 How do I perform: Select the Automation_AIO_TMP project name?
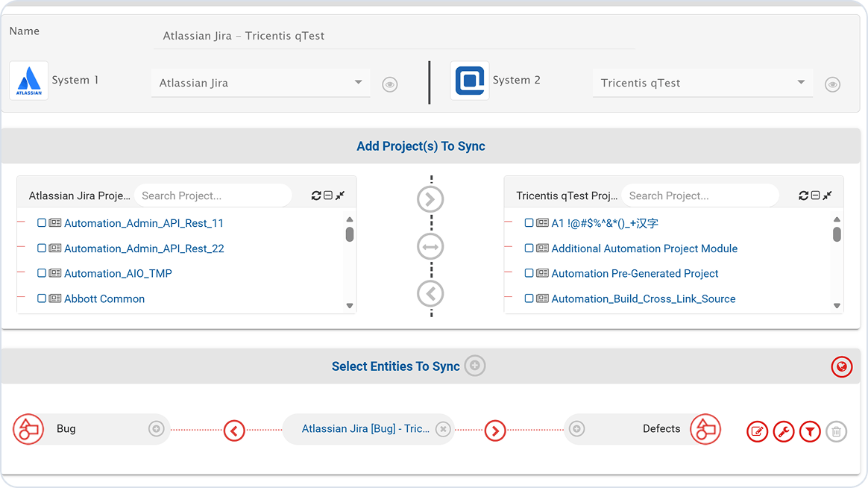[118, 274]
